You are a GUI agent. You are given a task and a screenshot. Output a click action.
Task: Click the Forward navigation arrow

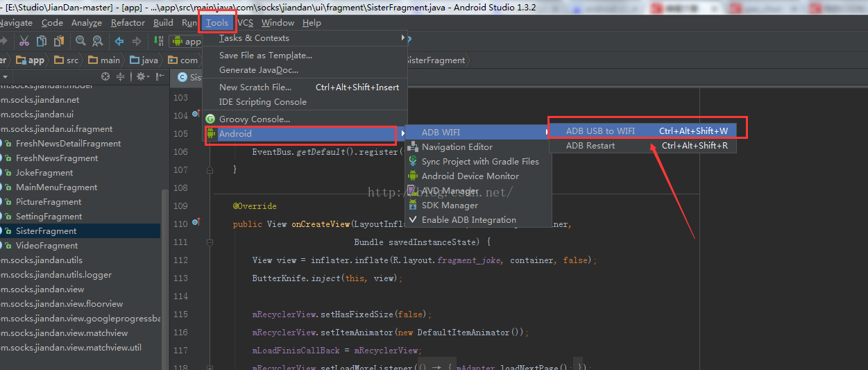click(137, 41)
